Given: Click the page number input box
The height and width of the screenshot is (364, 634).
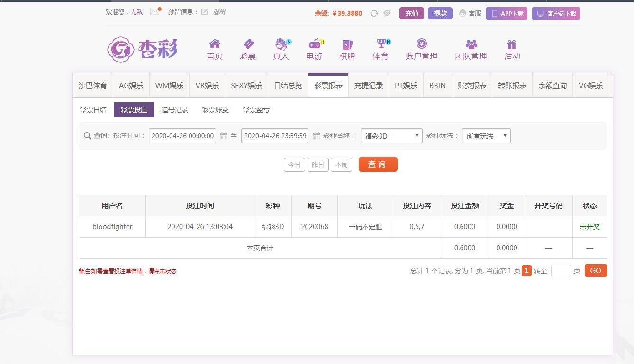Looking at the screenshot, I should tap(561, 271).
